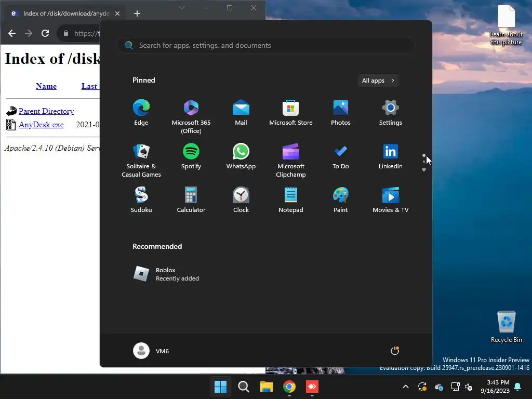The image size is (532, 399).
Task: Click the Windows Update tray icon
Action: 422,387
